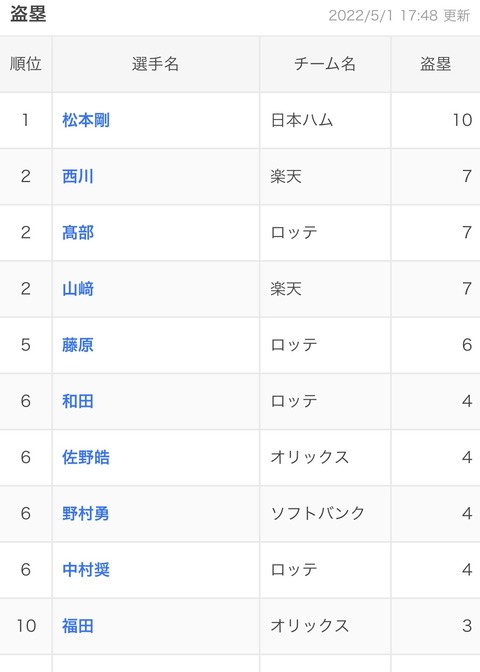Select the 日本ハム team cell
The image size is (480, 672).
coord(302,120)
